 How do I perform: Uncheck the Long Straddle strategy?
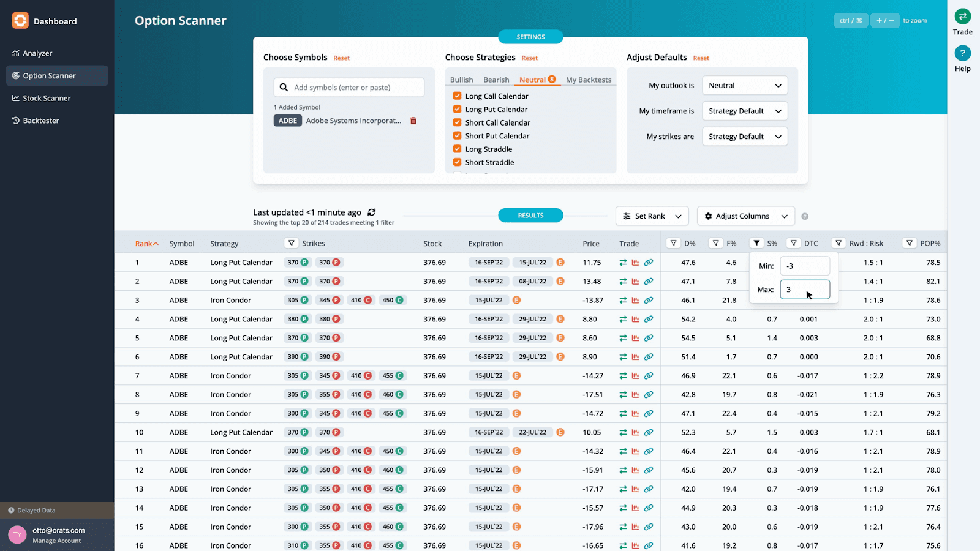(x=457, y=149)
